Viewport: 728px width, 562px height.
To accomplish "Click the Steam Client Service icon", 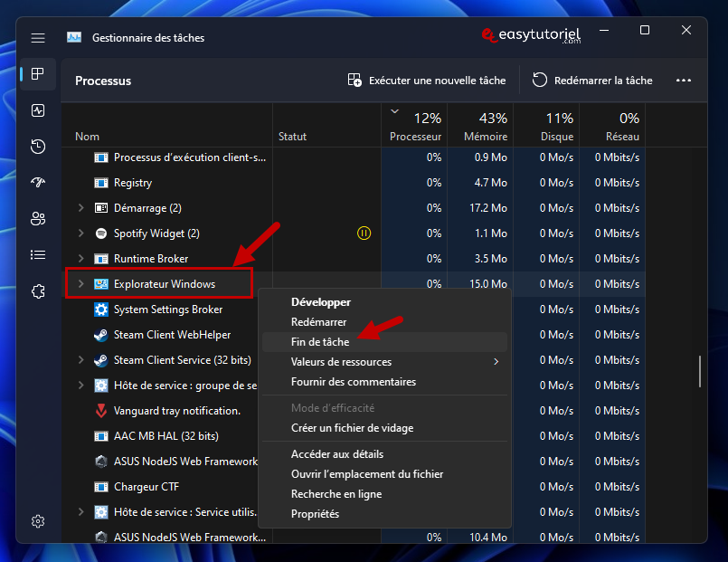I will (100, 360).
